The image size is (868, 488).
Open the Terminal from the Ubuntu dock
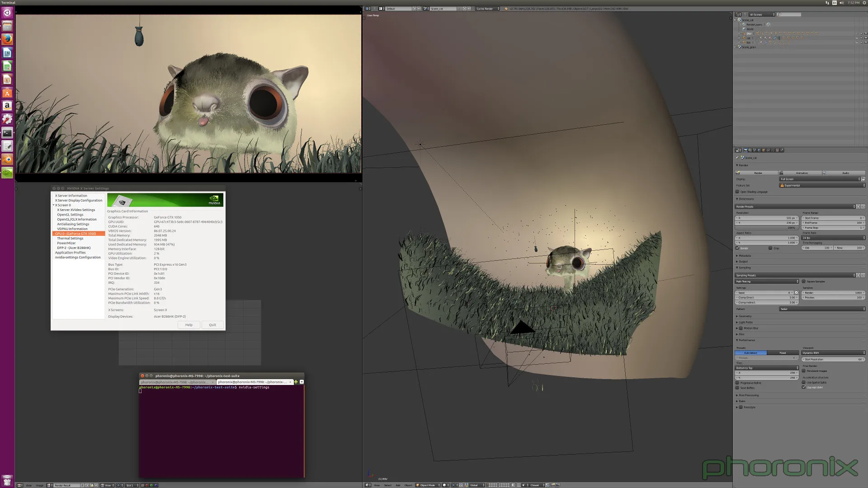pyautogui.click(x=7, y=133)
